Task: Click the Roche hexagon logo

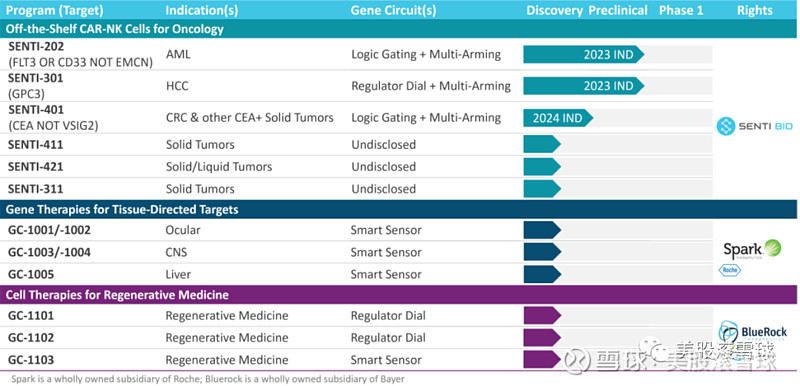Action: [726, 270]
